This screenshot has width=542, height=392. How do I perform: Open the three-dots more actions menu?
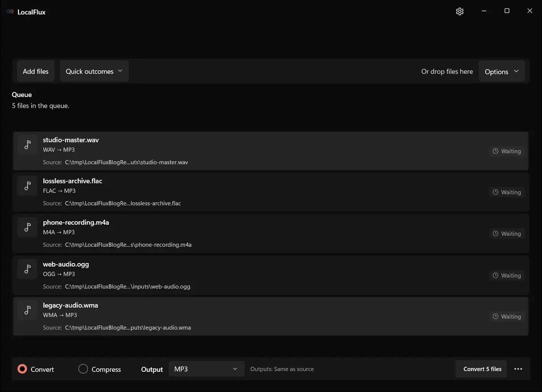[518, 369]
